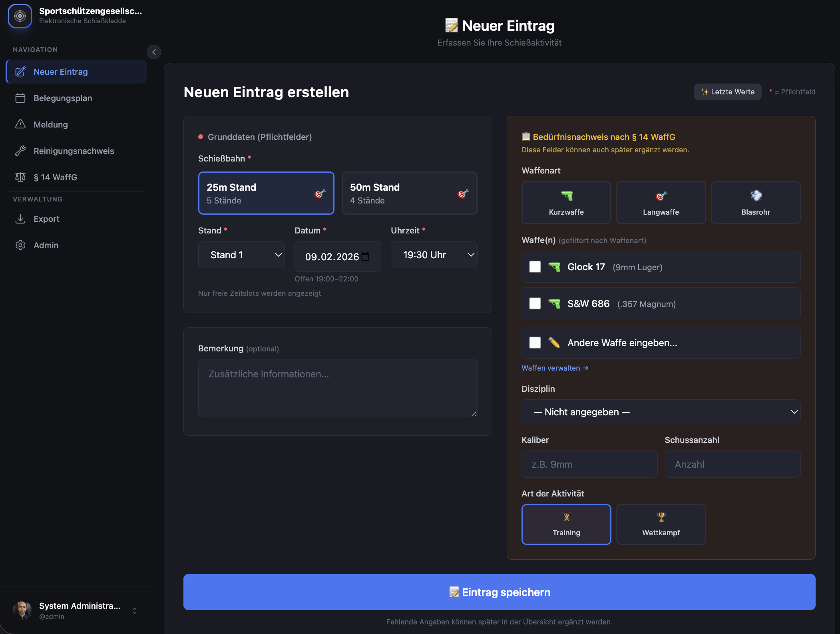The height and width of the screenshot is (634, 840).
Task: Collapse the sidebar with the chevron button
Action: pos(154,52)
